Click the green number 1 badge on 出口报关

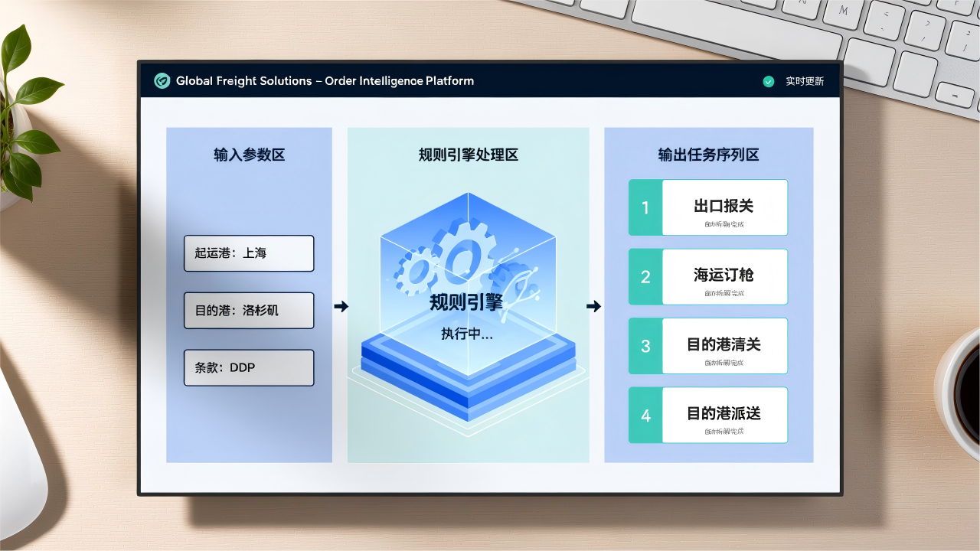click(645, 207)
